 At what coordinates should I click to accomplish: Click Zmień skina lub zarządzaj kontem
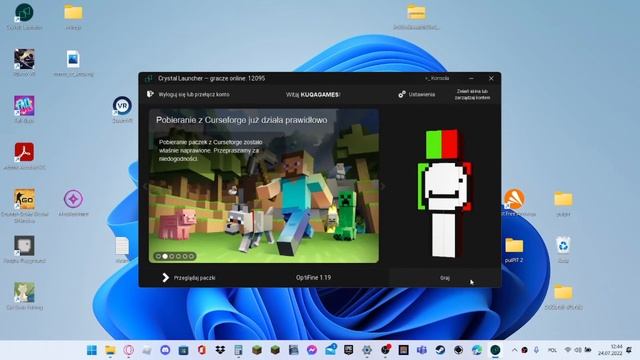(x=472, y=94)
